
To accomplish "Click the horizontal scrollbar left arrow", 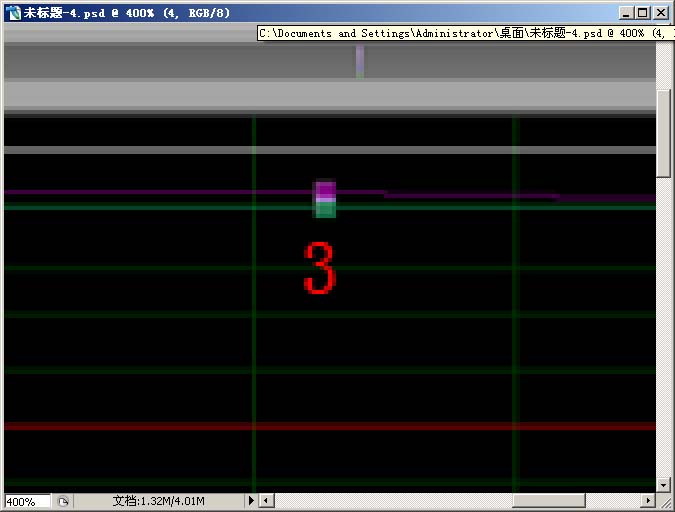I will click(266, 501).
